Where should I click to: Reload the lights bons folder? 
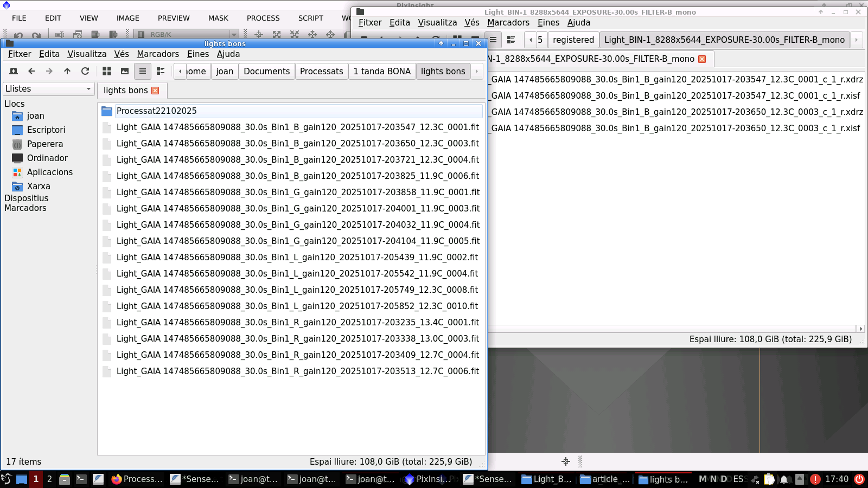(85, 71)
